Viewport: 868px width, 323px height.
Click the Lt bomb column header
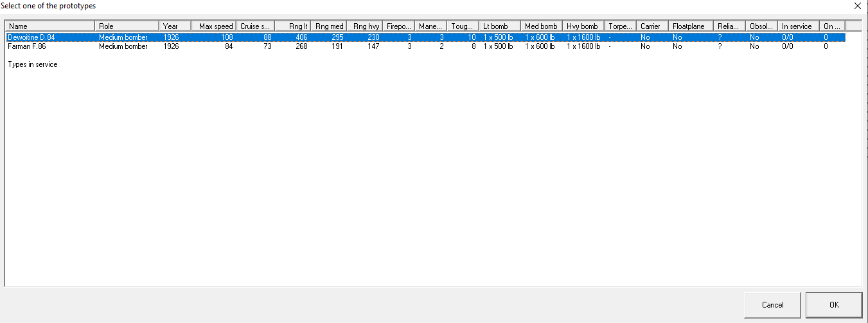[500, 26]
